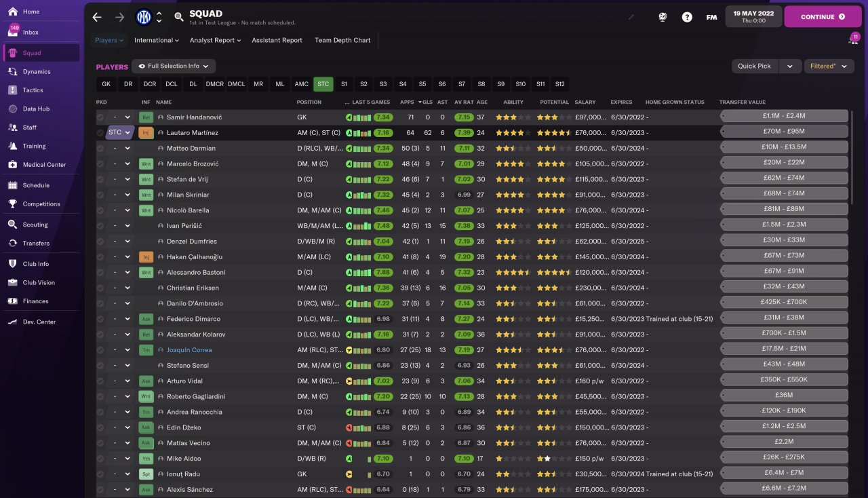The width and height of the screenshot is (868, 498).
Task: Go to Transfers in the sidebar
Action: [x=41, y=243]
